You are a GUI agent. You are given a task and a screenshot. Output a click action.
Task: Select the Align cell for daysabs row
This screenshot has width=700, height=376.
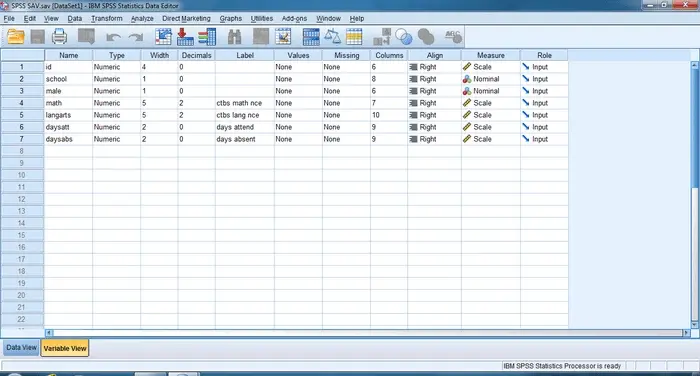pos(434,139)
